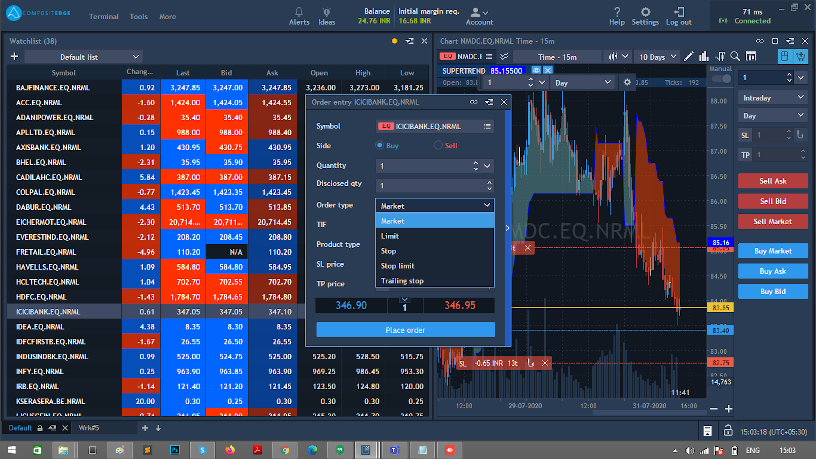
Task: Click the lock icon in status bar
Action: pyautogui.click(x=728, y=431)
